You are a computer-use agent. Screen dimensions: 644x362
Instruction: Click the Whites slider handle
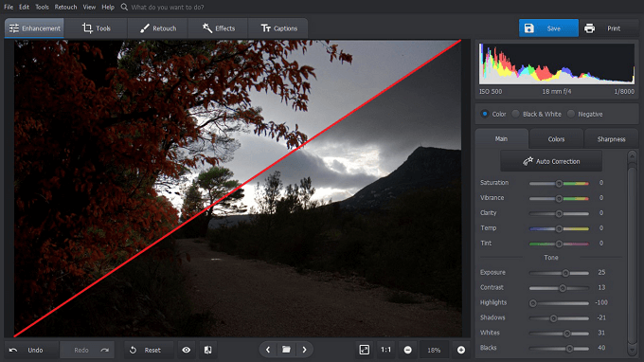pos(567,334)
